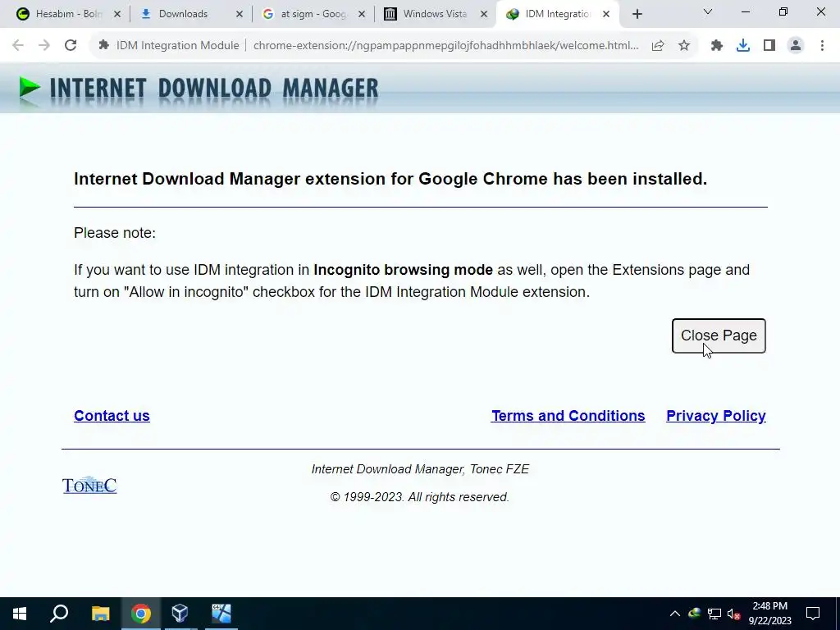Open the muted volume tray icon
Image resolution: width=840 pixels, height=630 pixels.
(733, 614)
